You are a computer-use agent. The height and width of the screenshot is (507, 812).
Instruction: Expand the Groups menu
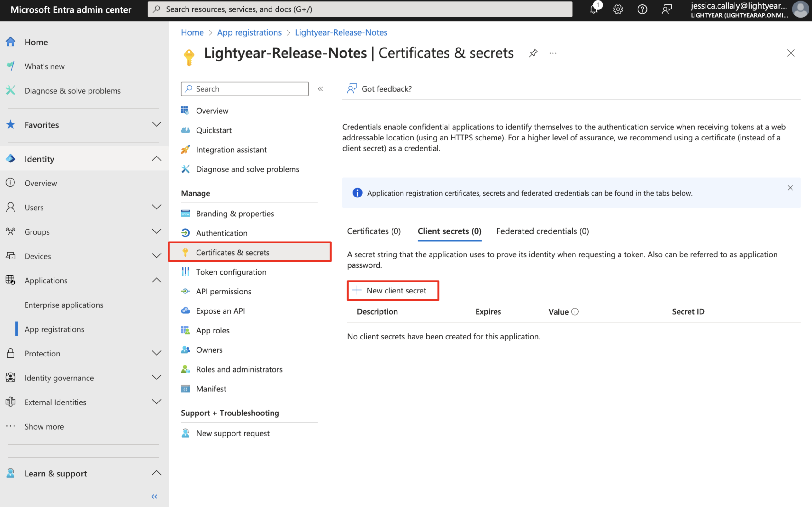(156, 231)
